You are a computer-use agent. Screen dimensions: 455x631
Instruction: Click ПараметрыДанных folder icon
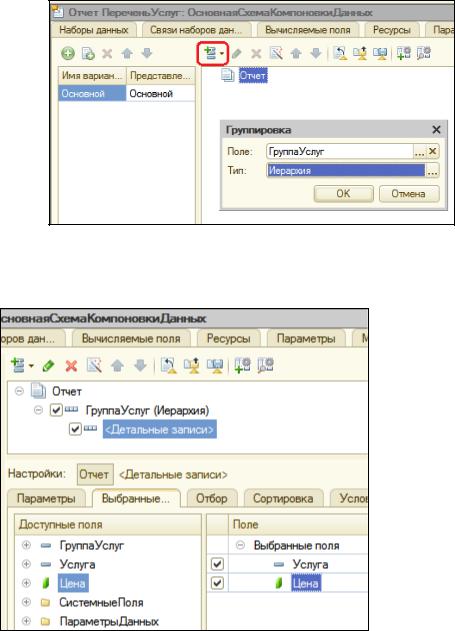click(x=45, y=621)
